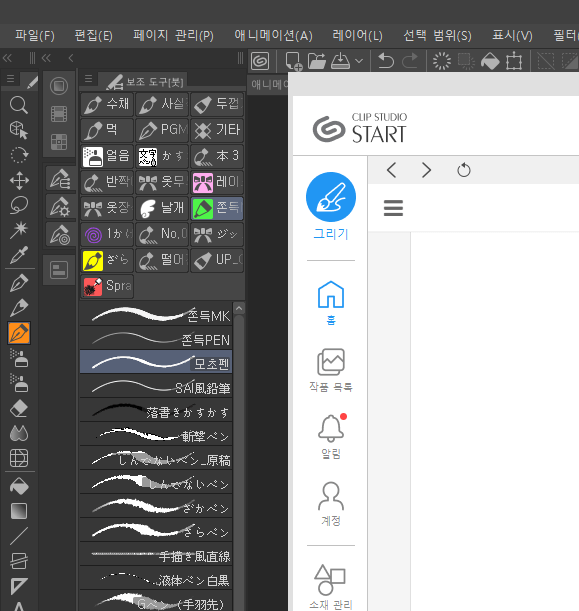
Task: Select the 얼음 brush group
Action: pos(107,156)
